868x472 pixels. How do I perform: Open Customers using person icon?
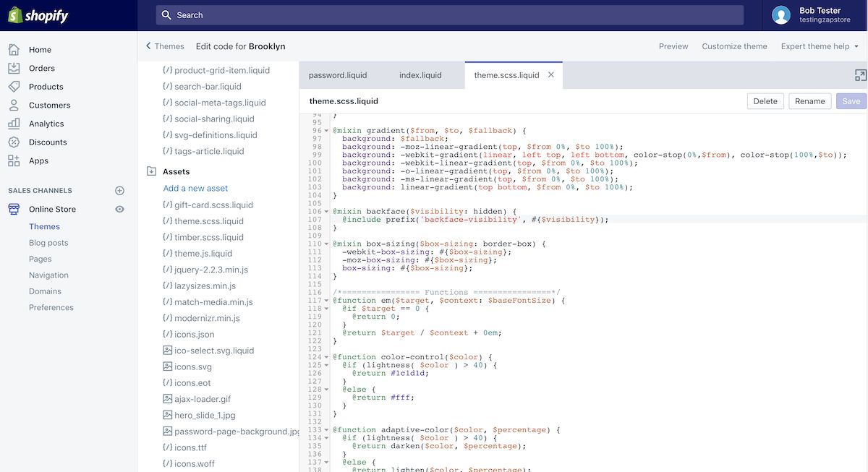[14, 105]
